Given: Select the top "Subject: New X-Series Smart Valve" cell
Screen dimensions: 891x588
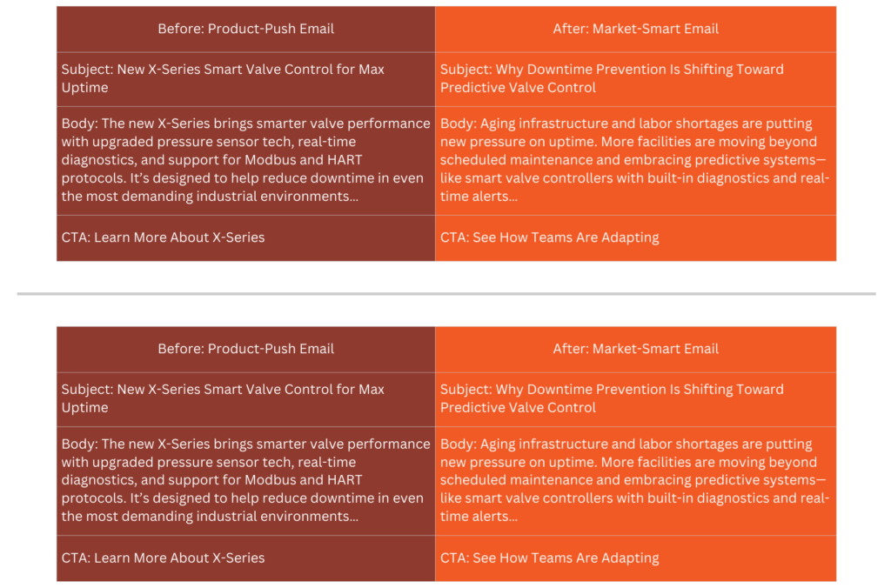Looking at the screenshot, I should click(x=245, y=79).
